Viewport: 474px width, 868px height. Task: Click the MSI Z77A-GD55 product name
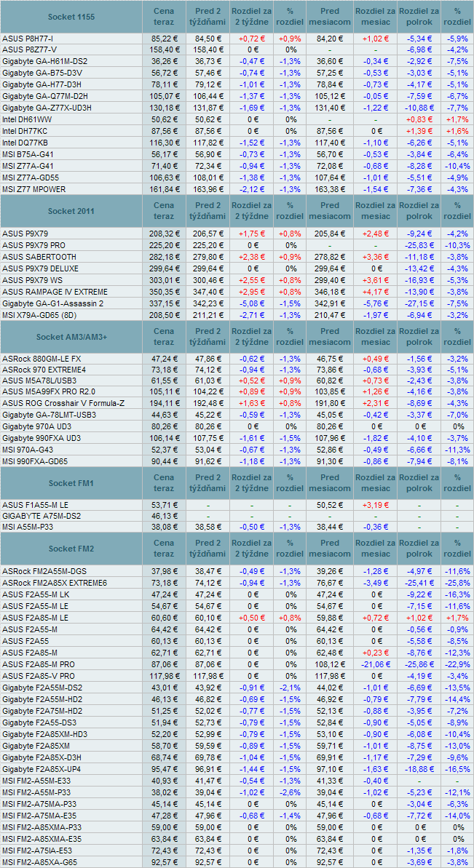pos(31,177)
